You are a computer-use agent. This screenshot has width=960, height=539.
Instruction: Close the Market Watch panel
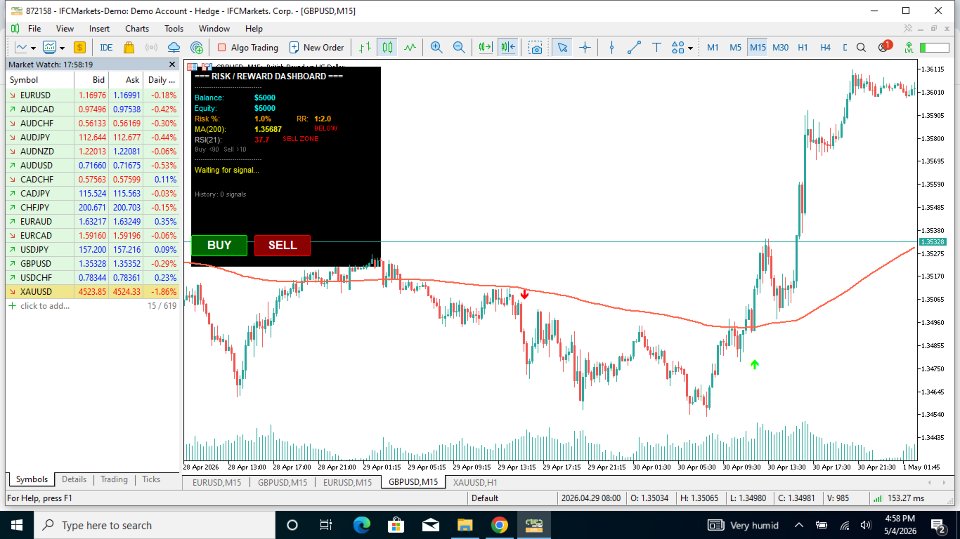click(172, 64)
